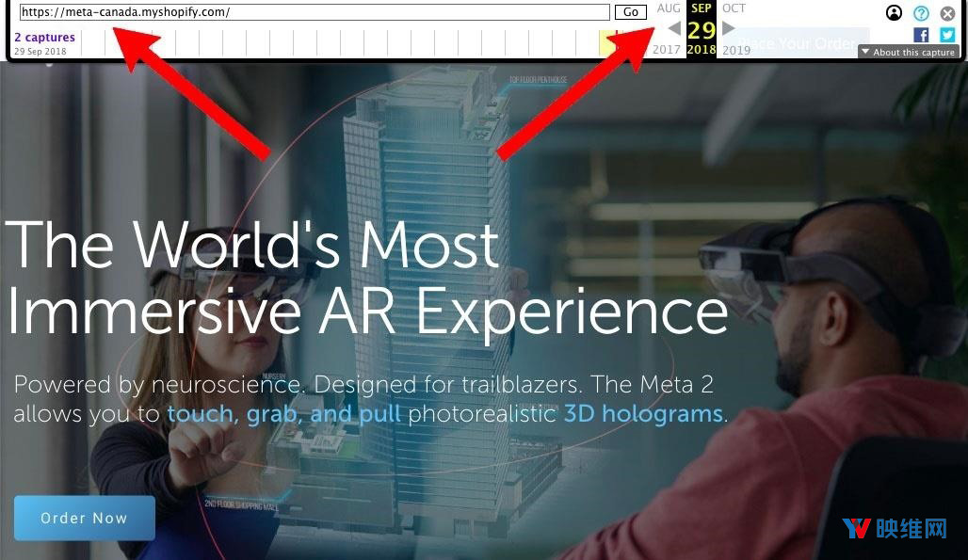Viewport: 968px width, 560px height.
Task: Jump to the 2017 year
Action: tap(666, 49)
